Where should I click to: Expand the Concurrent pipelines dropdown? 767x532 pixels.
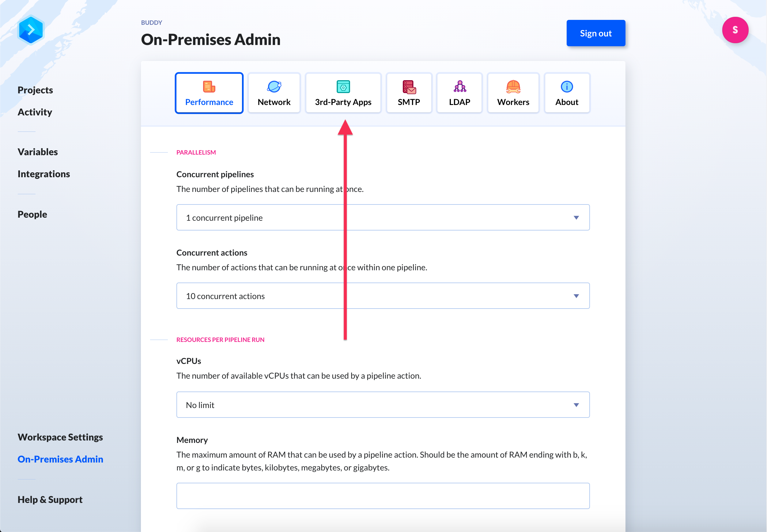576,217
